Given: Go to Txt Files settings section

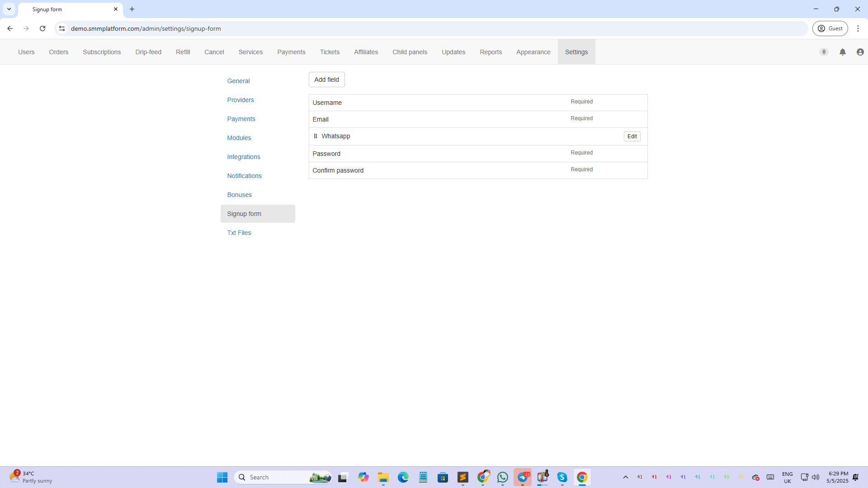Looking at the screenshot, I should pyautogui.click(x=239, y=233).
